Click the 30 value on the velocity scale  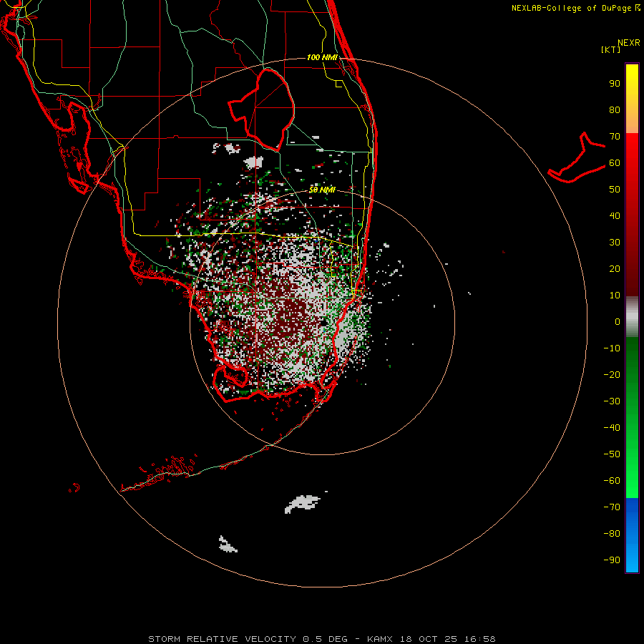[x=615, y=243]
